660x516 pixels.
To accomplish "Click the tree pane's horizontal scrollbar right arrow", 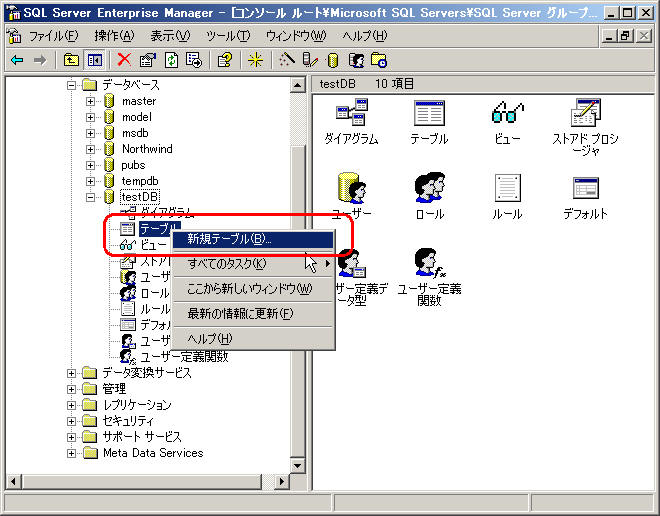I will (x=281, y=482).
